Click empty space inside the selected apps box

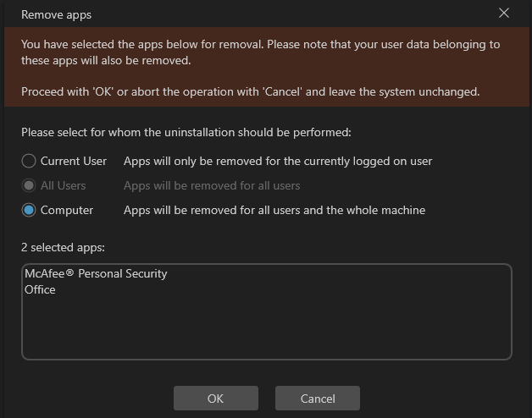[x=267, y=329]
